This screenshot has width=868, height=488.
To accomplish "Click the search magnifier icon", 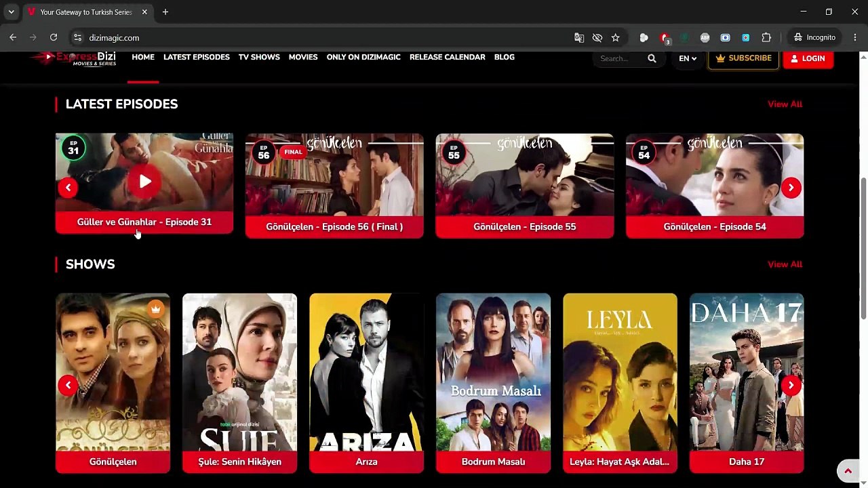I will (x=652, y=58).
